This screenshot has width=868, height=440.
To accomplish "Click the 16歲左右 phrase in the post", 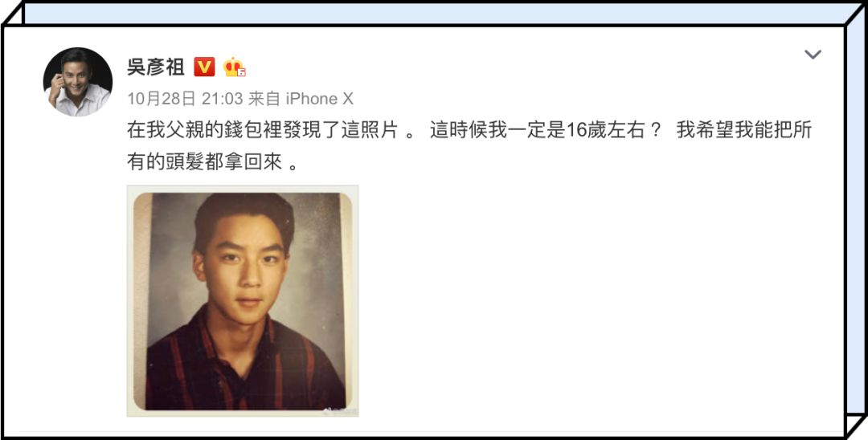I will tap(602, 131).
